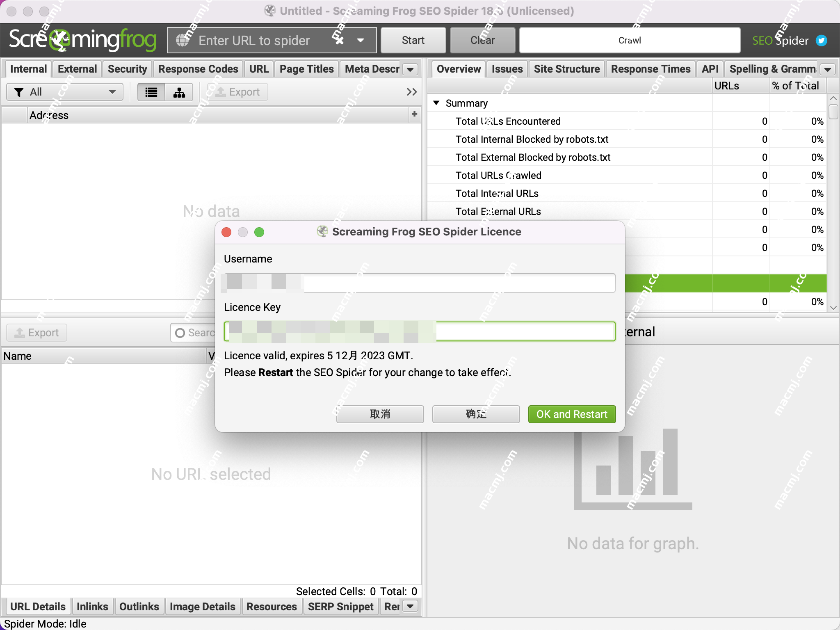This screenshot has height=630, width=840.
Task: Click OK and Restart button
Action: click(x=570, y=413)
